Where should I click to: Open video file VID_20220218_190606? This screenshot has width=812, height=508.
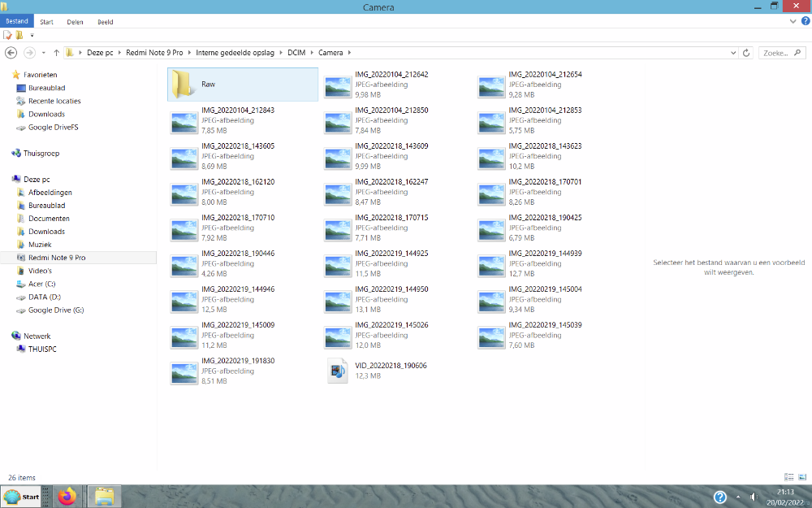pos(337,371)
